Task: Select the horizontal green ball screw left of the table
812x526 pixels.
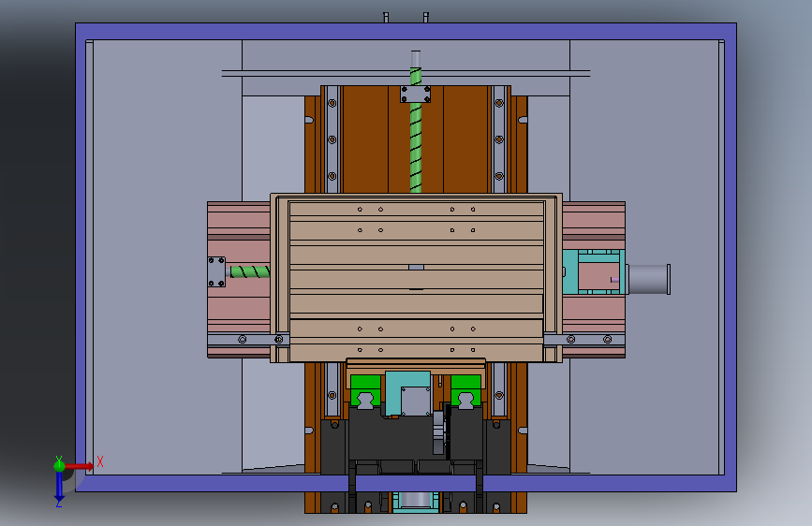Action: pyautogui.click(x=250, y=271)
